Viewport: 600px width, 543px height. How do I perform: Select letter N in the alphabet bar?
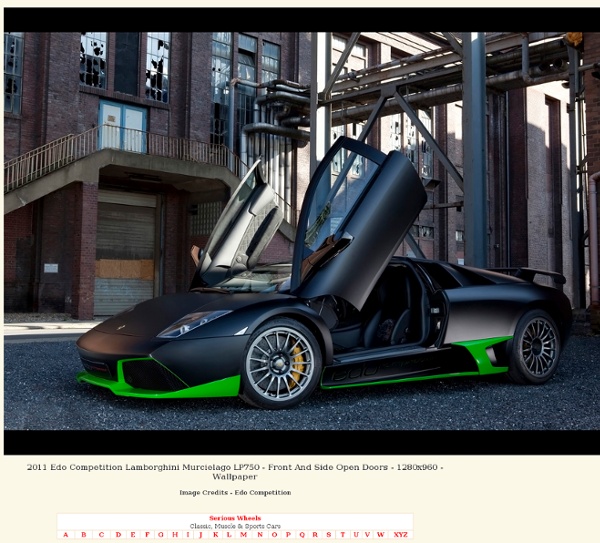260,535
